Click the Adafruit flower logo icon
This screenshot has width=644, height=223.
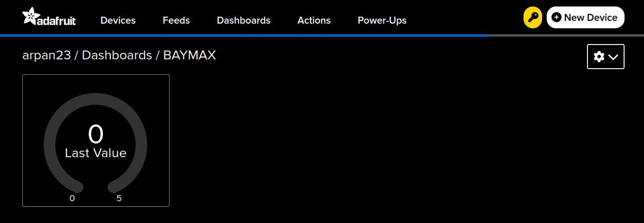tap(31, 16)
